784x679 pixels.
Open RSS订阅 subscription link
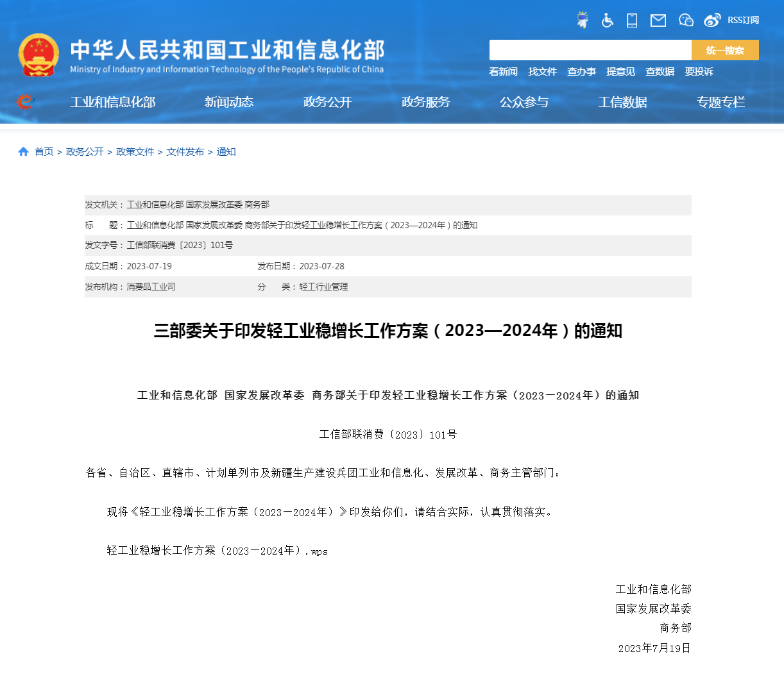pyautogui.click(x=743, y=21)
